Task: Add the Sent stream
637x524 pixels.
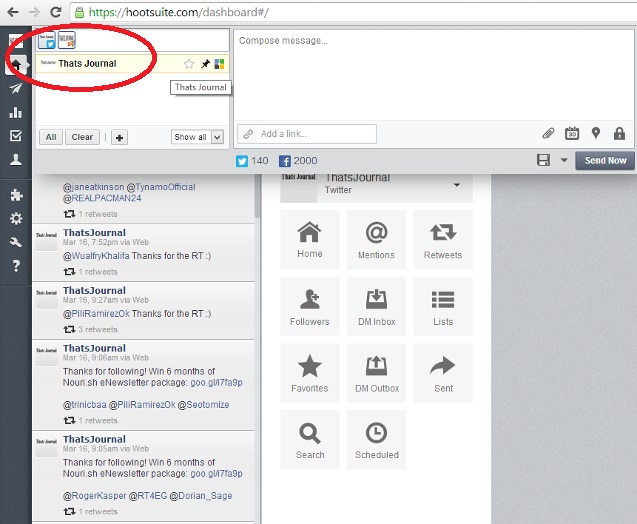Action: point(443,373)
